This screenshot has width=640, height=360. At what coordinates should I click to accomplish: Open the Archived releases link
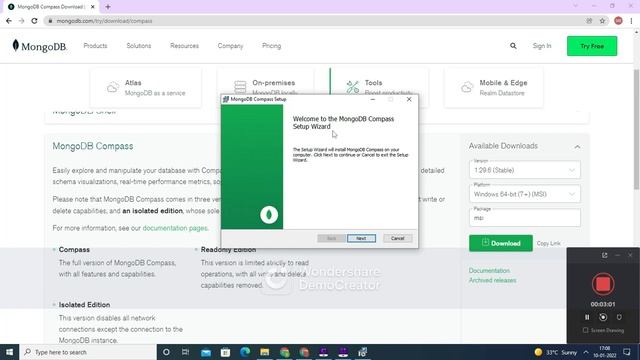[x=492, y=280]
